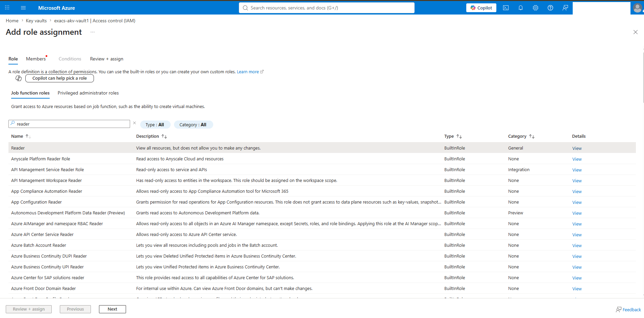Switch to the Review + assign tab
This screenshot has height=318, width=644.
[107, 59]
